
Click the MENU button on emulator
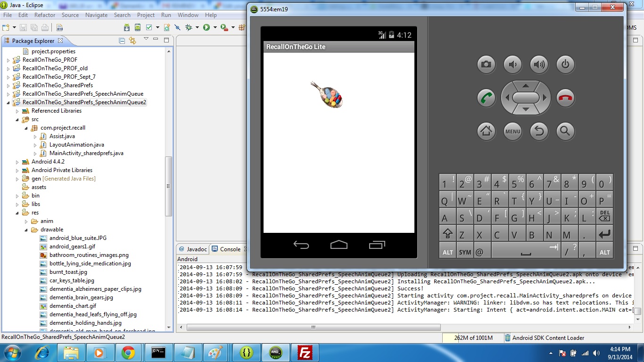512,132
